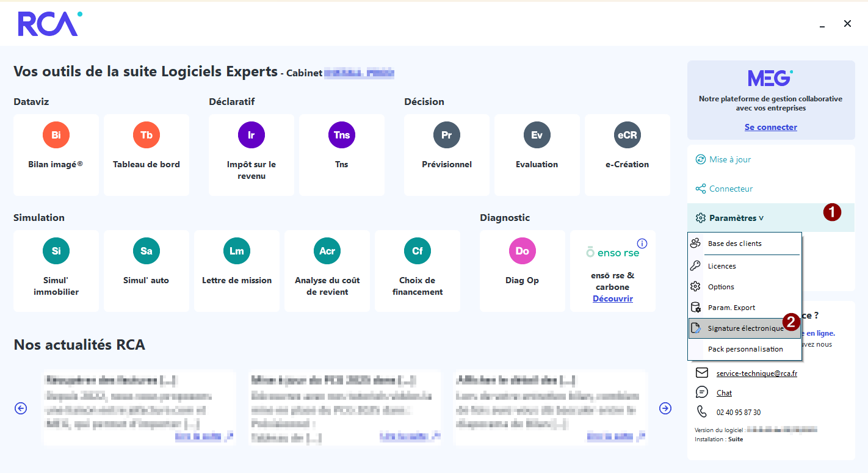Click the Paramètres gear icon
Screen dimensions: 868x473
[700, 218]
